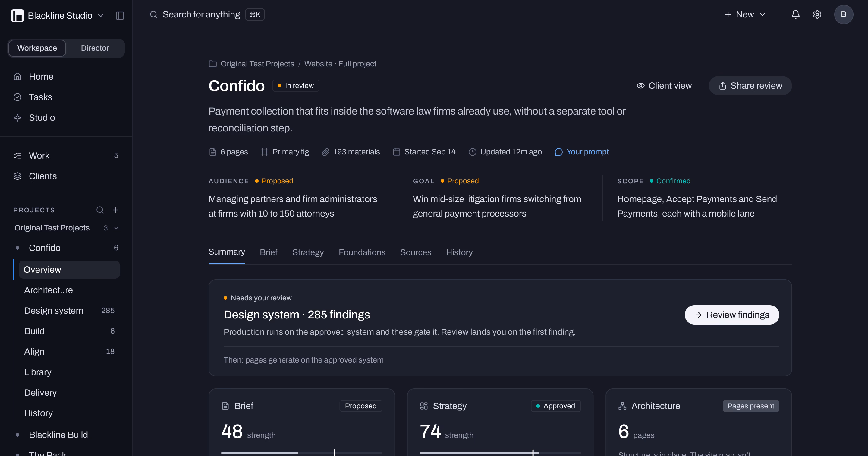The width and height of the screenshot is (868, 456).
Task: Open notifications bell
Action: tap(796, 14)
